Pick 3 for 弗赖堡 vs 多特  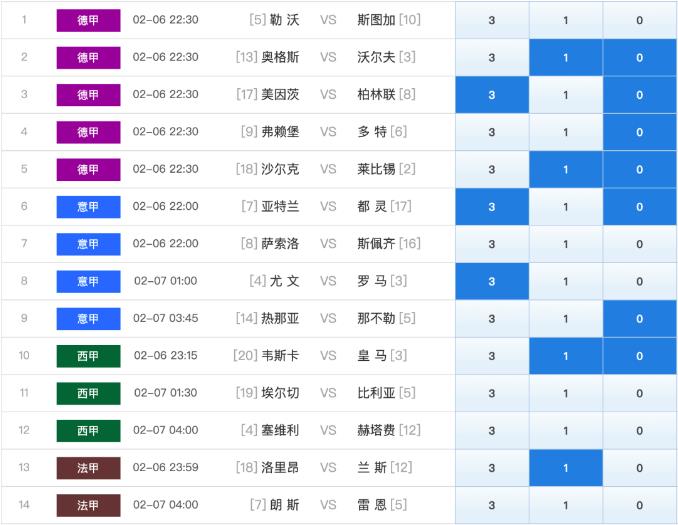492,132
